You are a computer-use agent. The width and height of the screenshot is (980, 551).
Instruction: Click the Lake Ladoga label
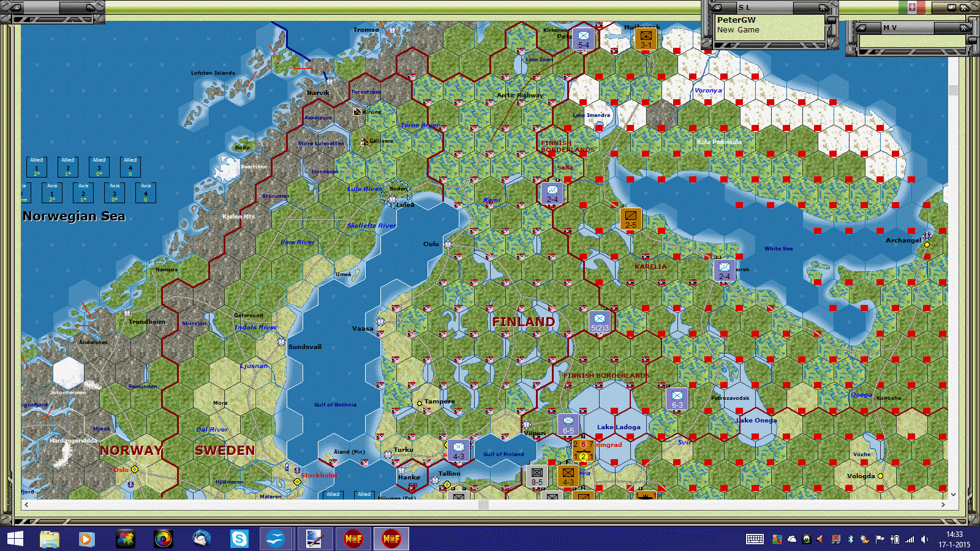[x=619, y=427]
